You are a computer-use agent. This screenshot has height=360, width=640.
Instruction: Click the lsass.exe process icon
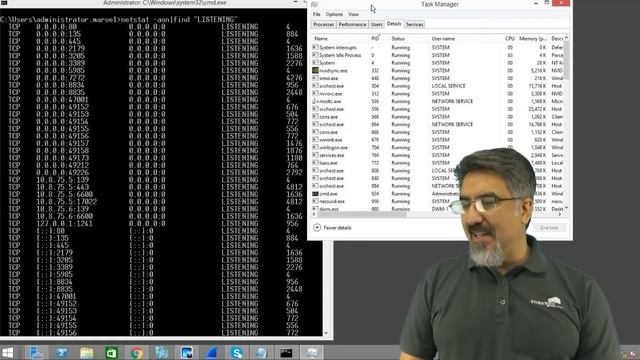(315, 162)
